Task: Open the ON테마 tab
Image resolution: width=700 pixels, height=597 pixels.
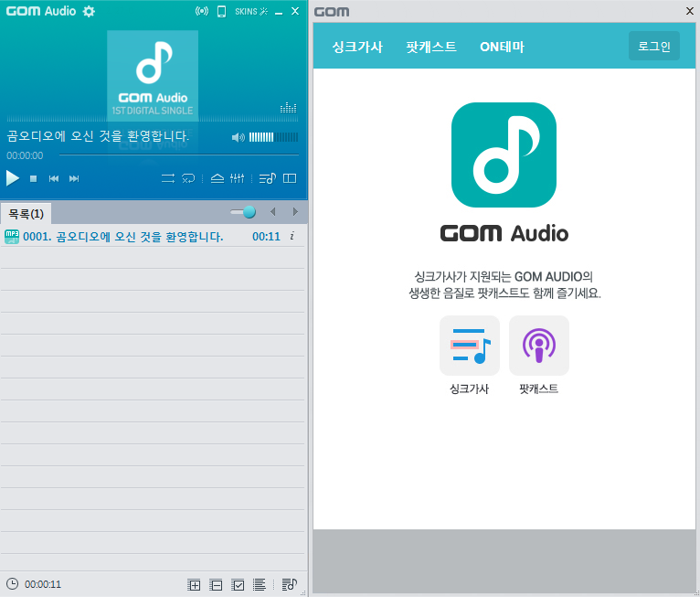Action: coord(502,47)
